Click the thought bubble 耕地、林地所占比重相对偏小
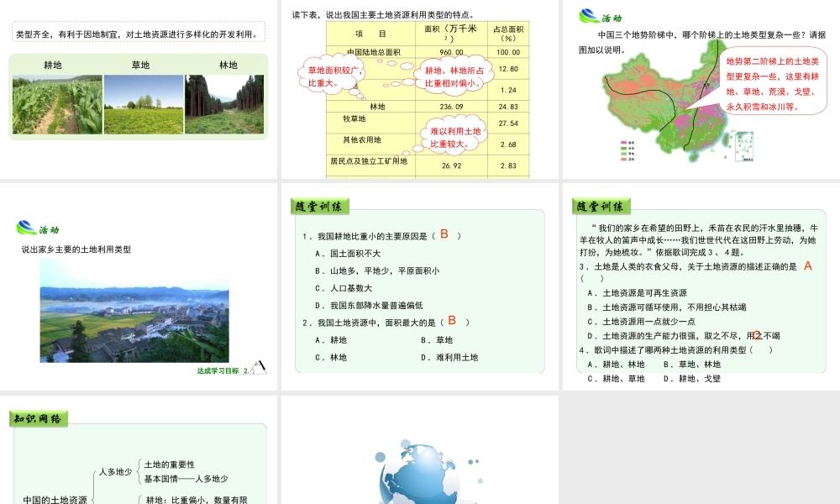The height and width of the screenshot is (504, 840). click(x=454, y=76)
